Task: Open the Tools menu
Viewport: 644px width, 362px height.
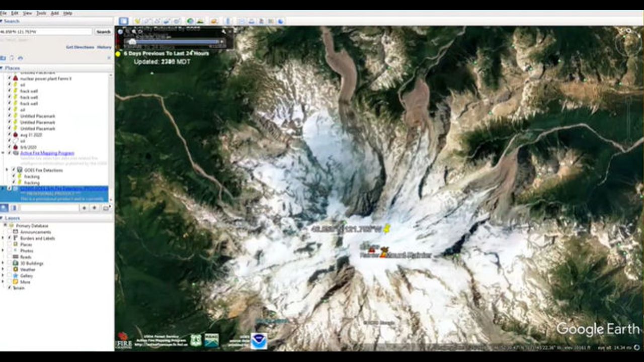Action: click(41, 13)
